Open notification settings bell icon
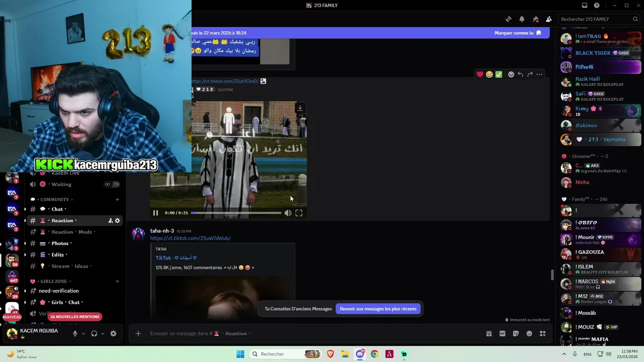Image resolution: width=644 pixels, height=362 pixels. coord(522,19)
